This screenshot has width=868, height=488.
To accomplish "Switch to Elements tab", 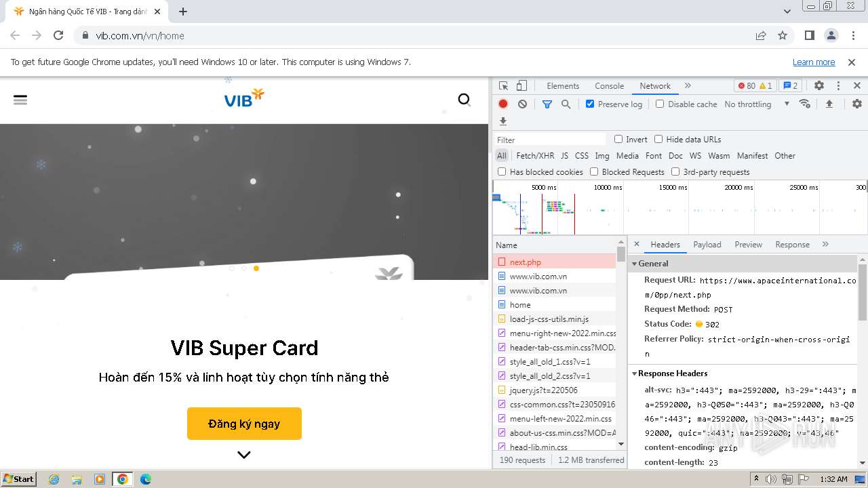I will click(563, 86).
